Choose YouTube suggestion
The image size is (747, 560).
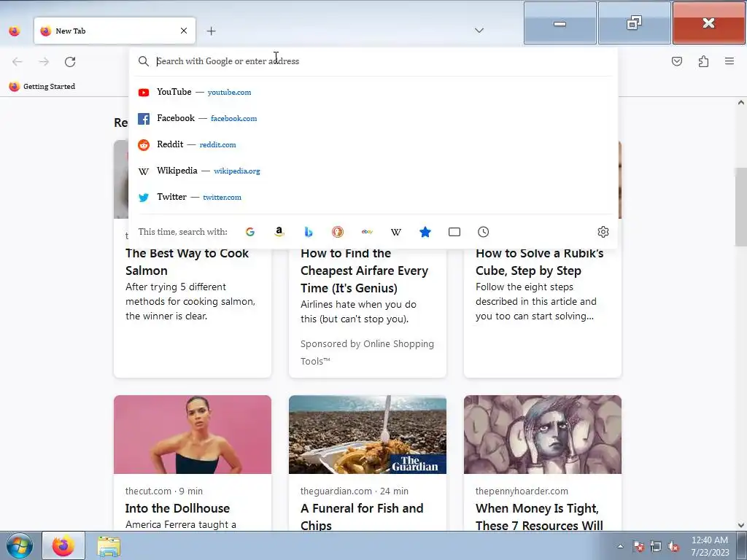[373, 92]
